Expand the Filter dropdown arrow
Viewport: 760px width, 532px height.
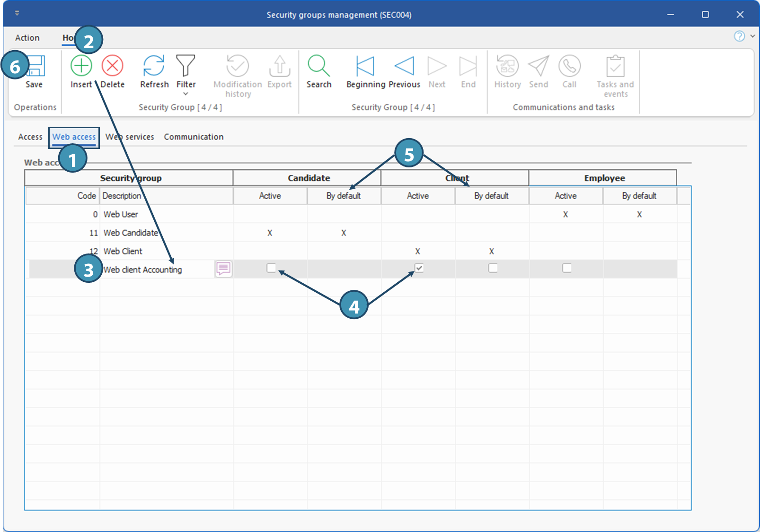coord(186,94)
